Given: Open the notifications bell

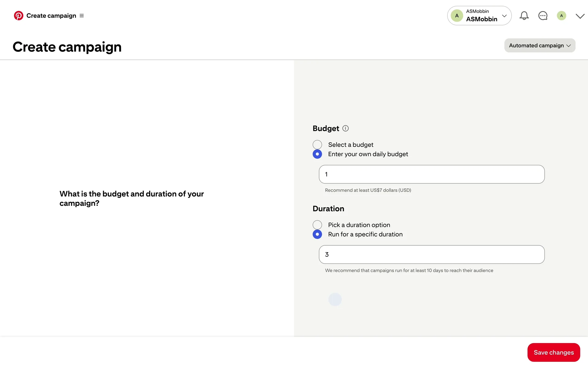Looking at the screenshot, I should (524, 16).
